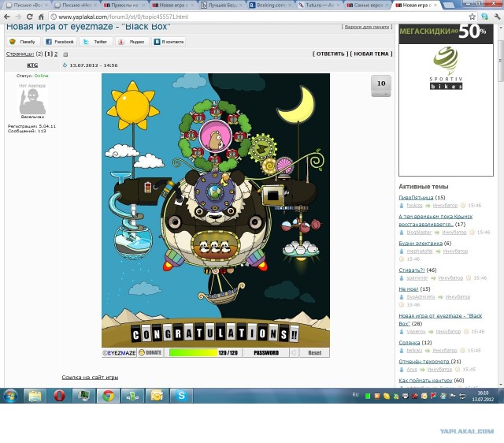Open the 'ПивоПятница' active topic

click(x=416, y=197)
